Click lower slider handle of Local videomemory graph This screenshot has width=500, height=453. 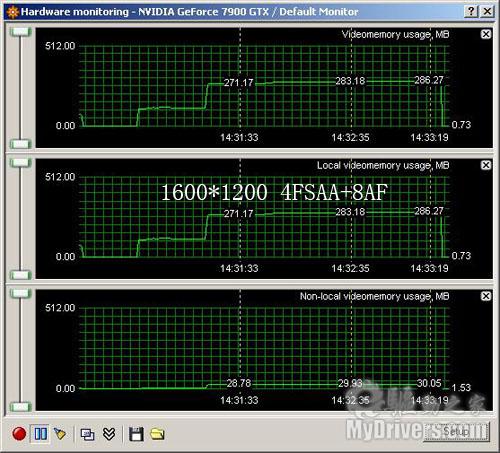[x=21, y=275]
